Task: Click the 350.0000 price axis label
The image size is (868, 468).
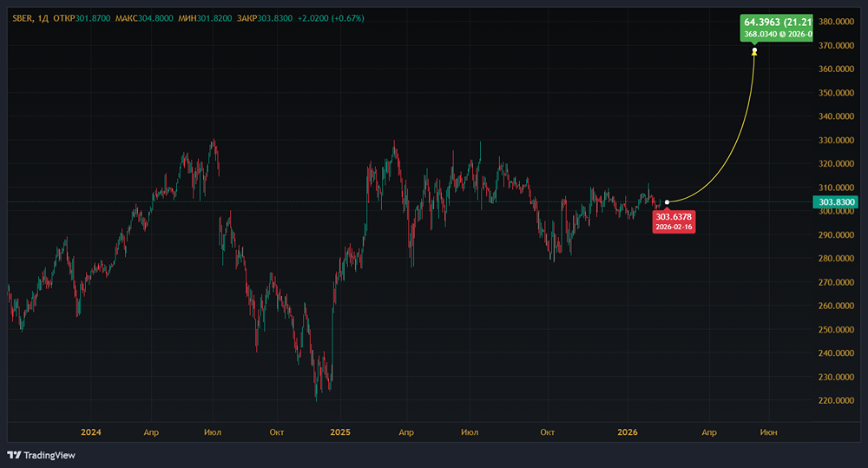Action: [836, 93]
